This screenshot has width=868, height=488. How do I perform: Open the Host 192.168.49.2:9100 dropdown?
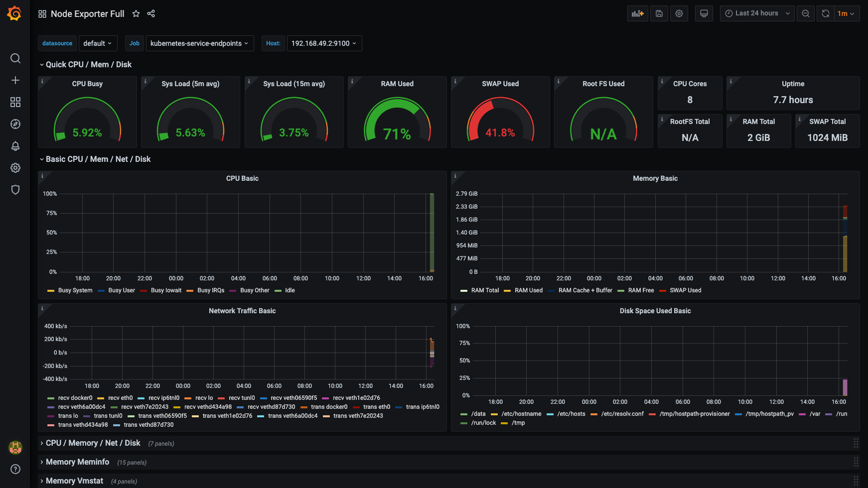coord(324,43)
